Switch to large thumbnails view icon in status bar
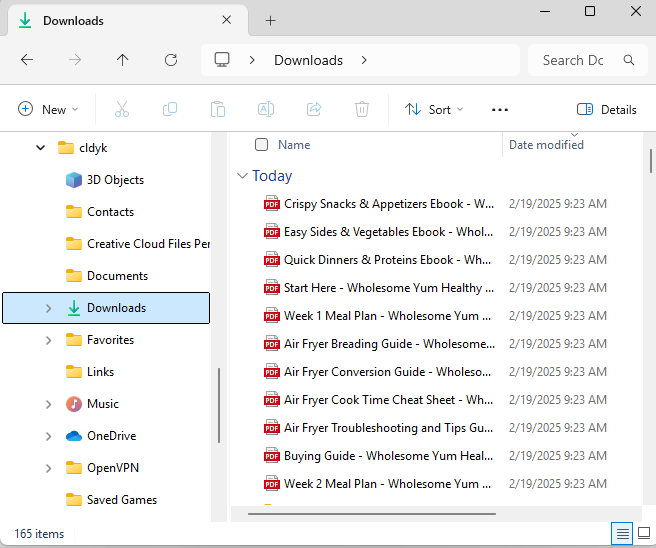 click(644, 533)
